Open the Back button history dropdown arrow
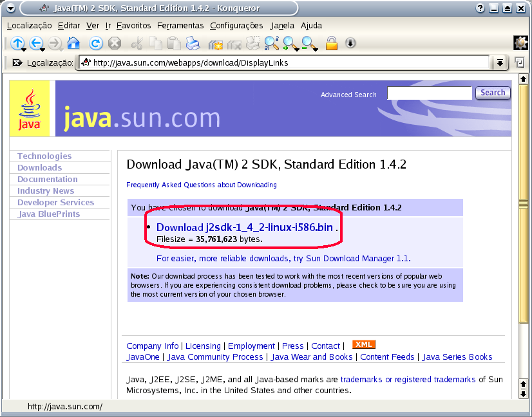Viewport: 532px width, 417px height. (43, 50)
